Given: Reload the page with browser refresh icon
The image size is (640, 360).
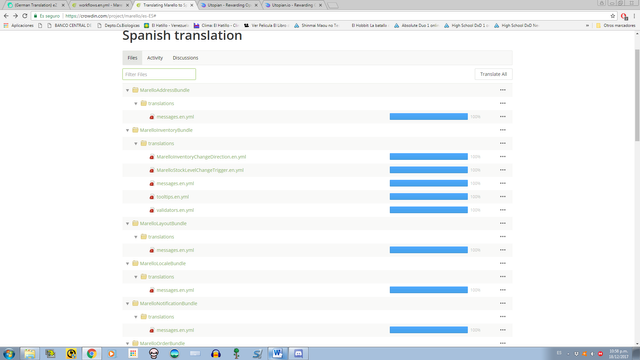Looking at the screenshot, I should tap(24, 16).
